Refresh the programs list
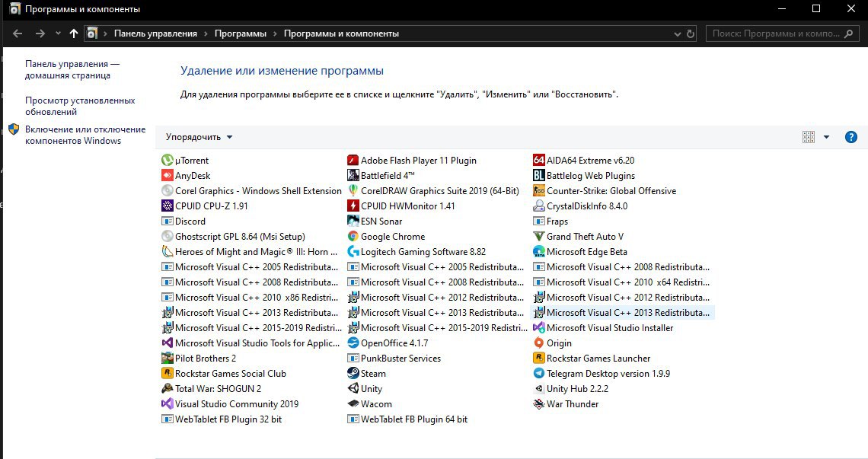The image size is (868, 459). point(691,33)
